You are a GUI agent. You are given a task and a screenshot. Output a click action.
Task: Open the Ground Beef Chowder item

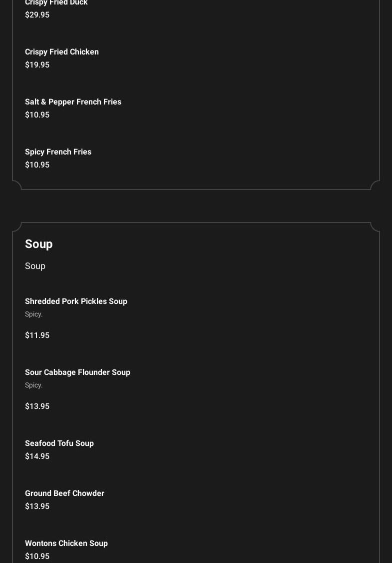[64, 493]
